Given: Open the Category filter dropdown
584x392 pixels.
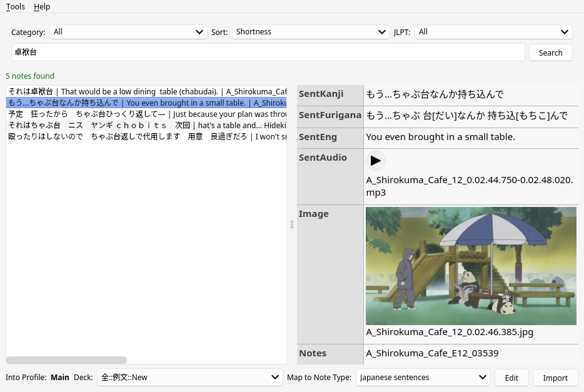Looking at the screenshot, I should pyautogui.click(x=128, y=32).
